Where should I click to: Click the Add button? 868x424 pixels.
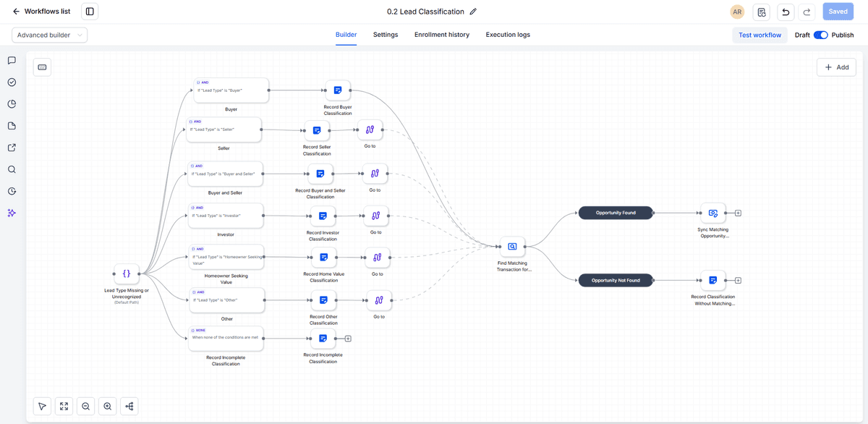(x=837, y=67)
